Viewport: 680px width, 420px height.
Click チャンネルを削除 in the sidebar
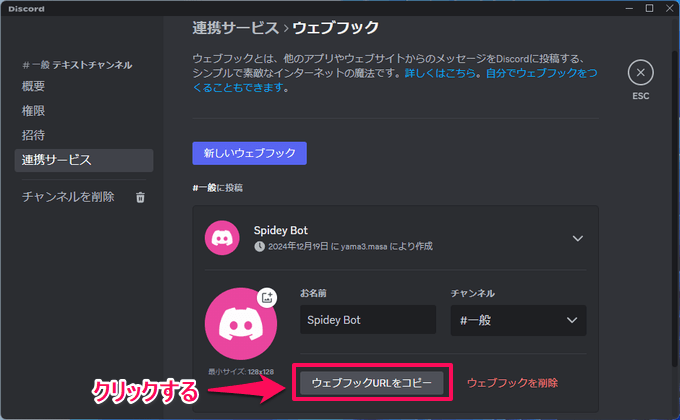68,197
